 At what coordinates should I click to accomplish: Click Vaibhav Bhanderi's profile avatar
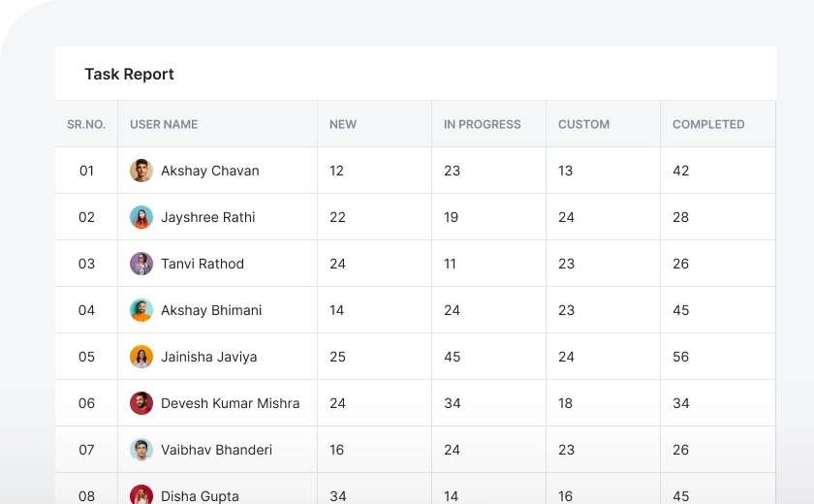141,450
